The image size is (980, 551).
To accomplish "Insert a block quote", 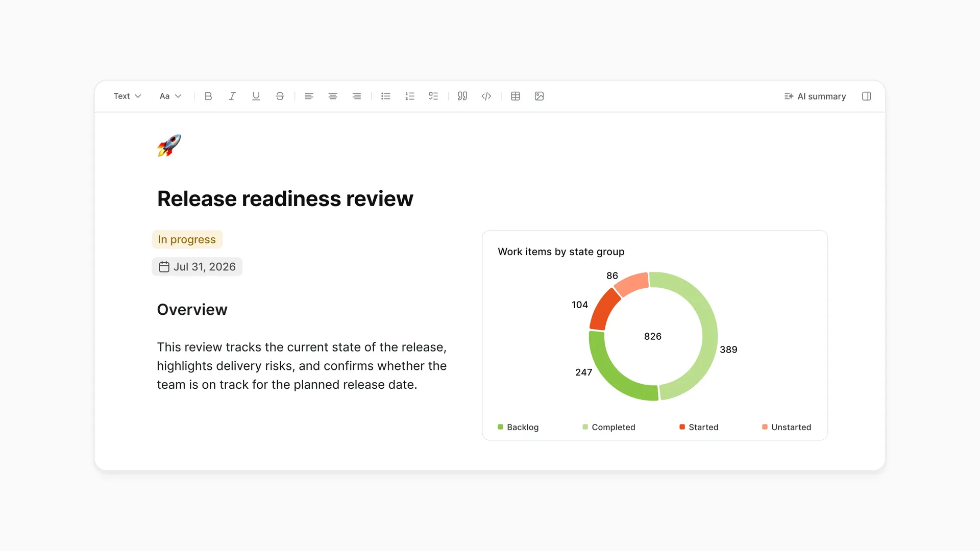I will 462,96.
